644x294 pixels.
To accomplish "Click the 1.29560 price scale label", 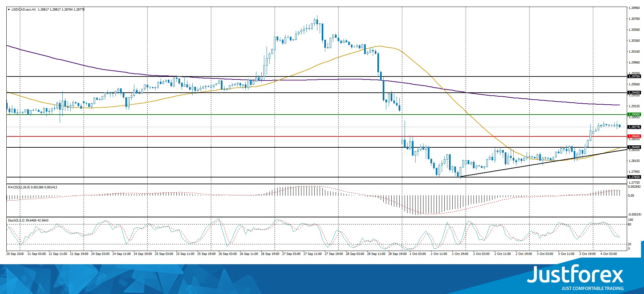I will 634,84.
